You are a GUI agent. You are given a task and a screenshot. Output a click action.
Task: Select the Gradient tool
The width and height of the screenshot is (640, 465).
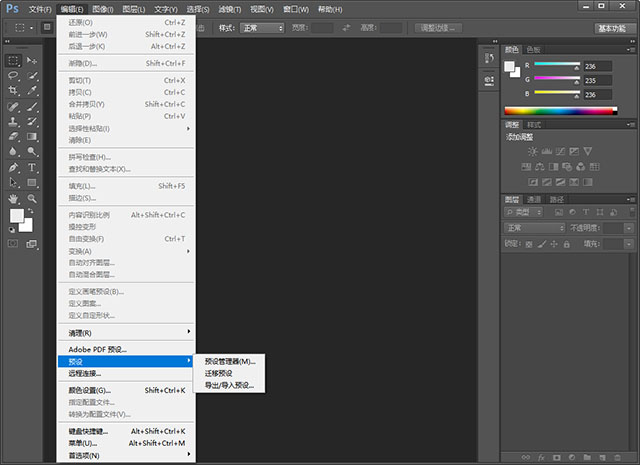point(32,136)
